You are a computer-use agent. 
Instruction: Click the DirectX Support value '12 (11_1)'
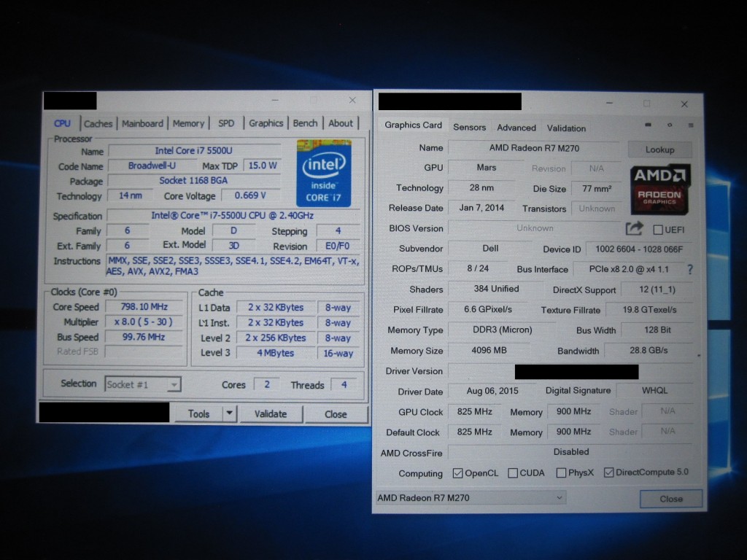(657, 290)
